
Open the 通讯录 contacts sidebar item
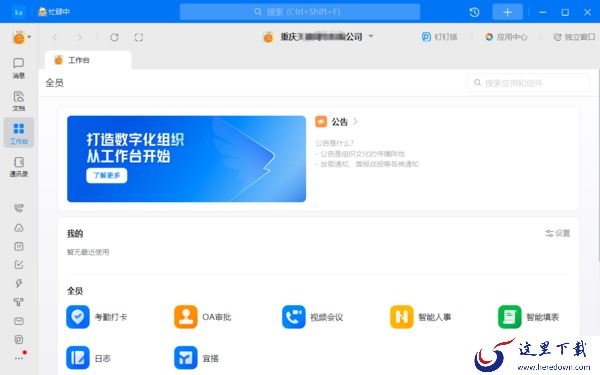pyautogui.click(x=18, y=166)
